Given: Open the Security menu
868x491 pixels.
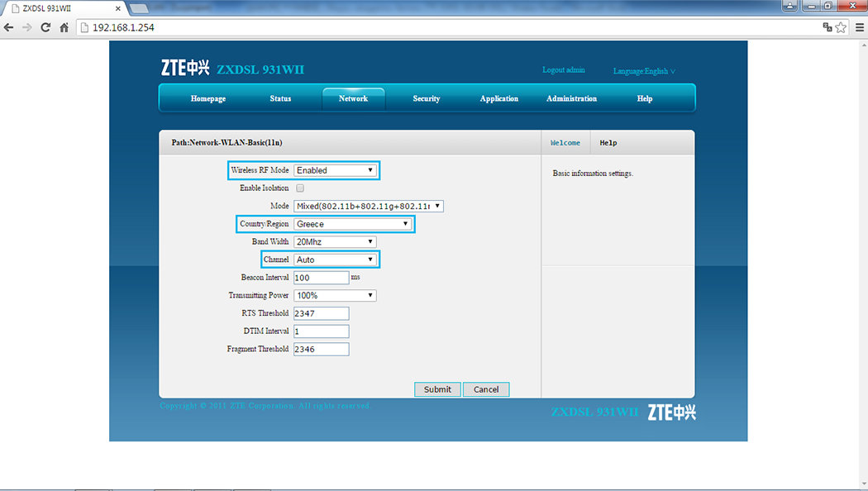Looking at the screenshot, I should pos(427,98).
